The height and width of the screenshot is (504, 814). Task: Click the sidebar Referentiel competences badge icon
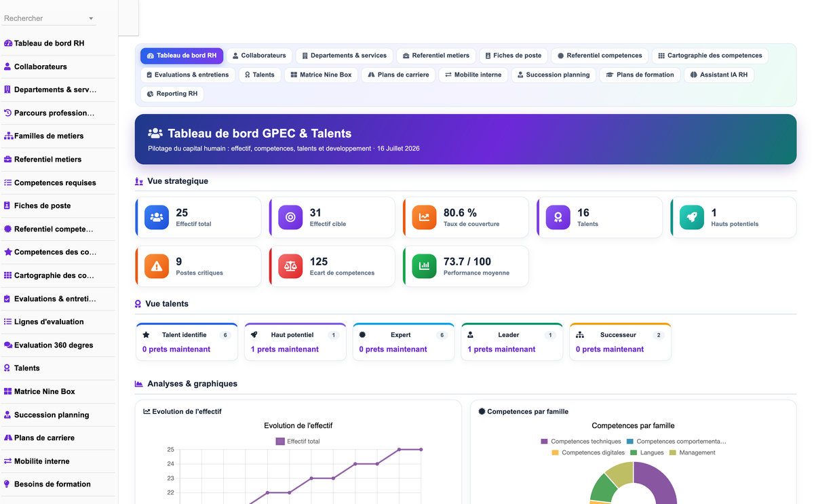(8, 229)
